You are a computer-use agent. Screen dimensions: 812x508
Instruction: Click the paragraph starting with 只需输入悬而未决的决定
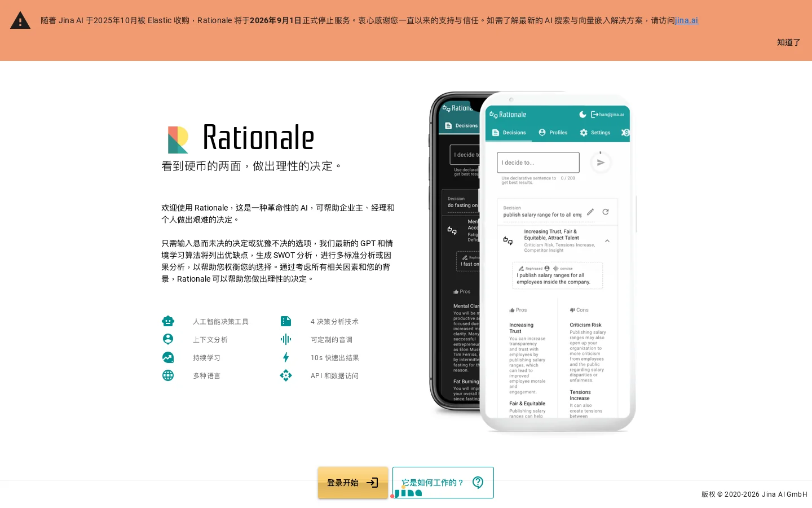pos(277,261)
